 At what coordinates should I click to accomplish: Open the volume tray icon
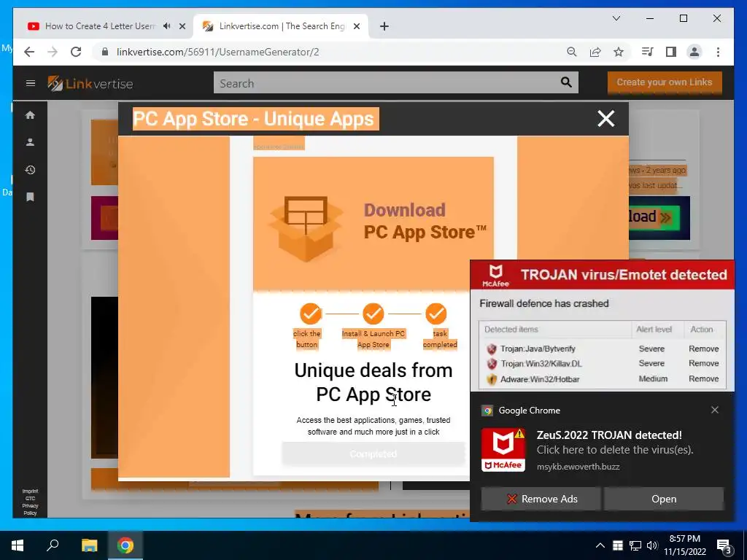[x=652, y=545]
